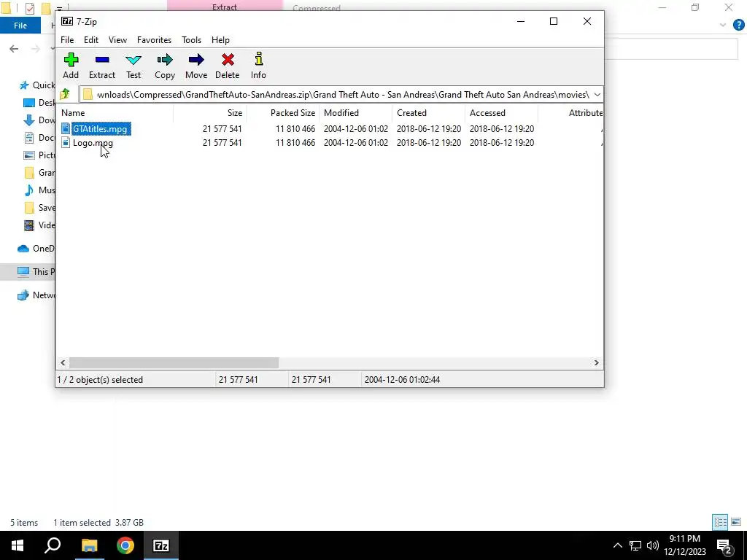
Task: Click the Move toolbar icon
Action: coord(196,66)
